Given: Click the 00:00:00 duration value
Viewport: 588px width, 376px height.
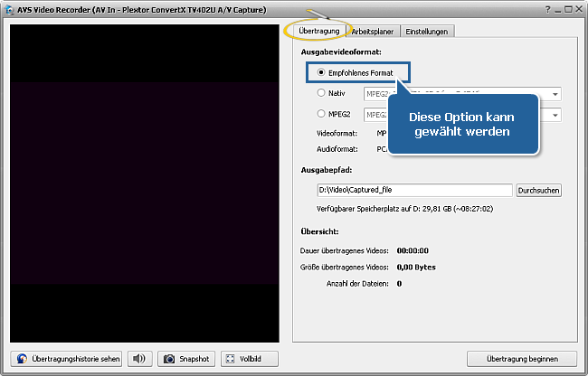Looking at the screenshot, I should [413, 250].
